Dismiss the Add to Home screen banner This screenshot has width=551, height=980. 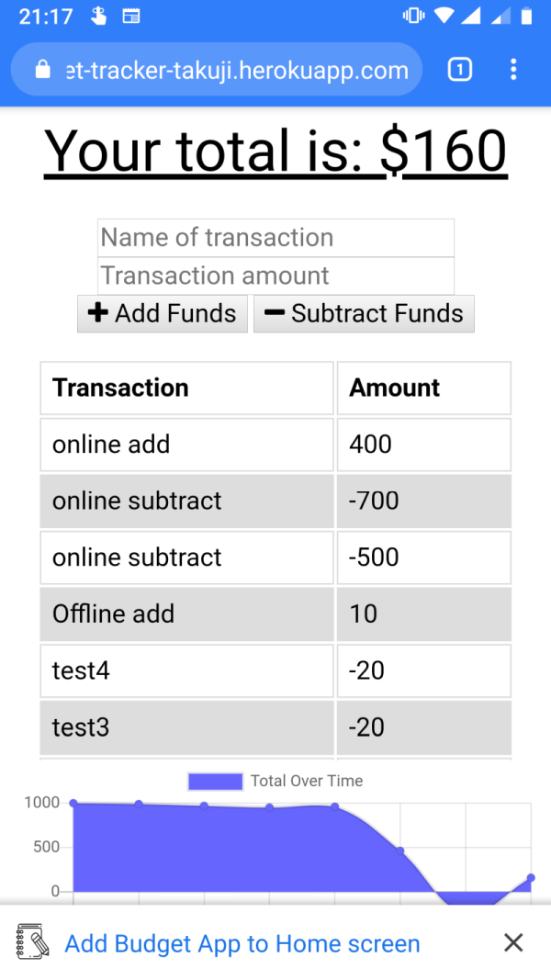(x=513, y=941)
